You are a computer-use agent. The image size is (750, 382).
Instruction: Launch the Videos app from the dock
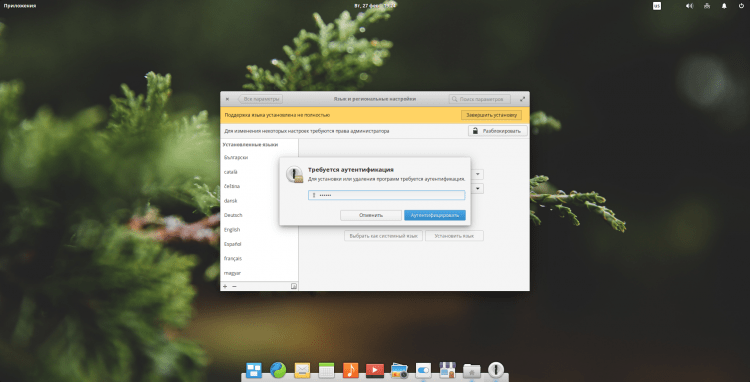tap(375, 371)
